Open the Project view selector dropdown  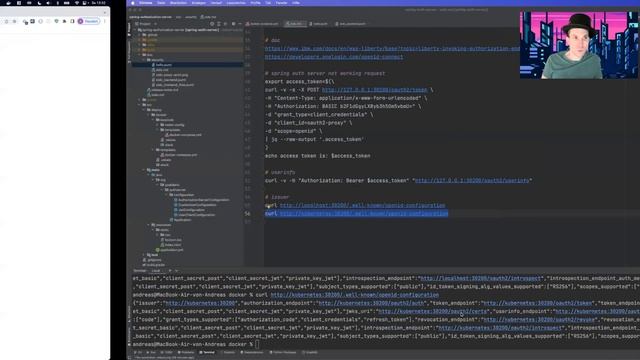(146, 24)
